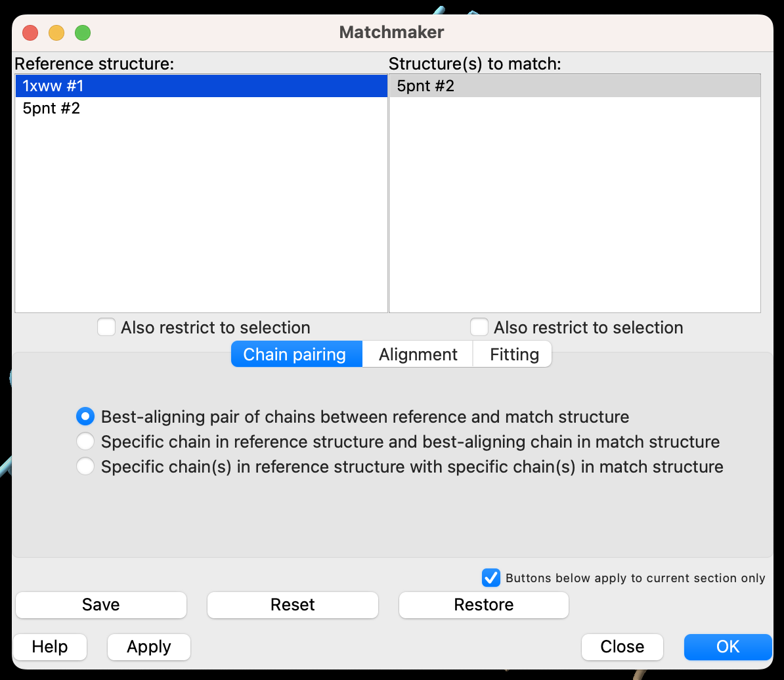Click the red window close button in title bar
Image resolution: width=784 pixels, height=680 pixels.
[x=30, y=32]
